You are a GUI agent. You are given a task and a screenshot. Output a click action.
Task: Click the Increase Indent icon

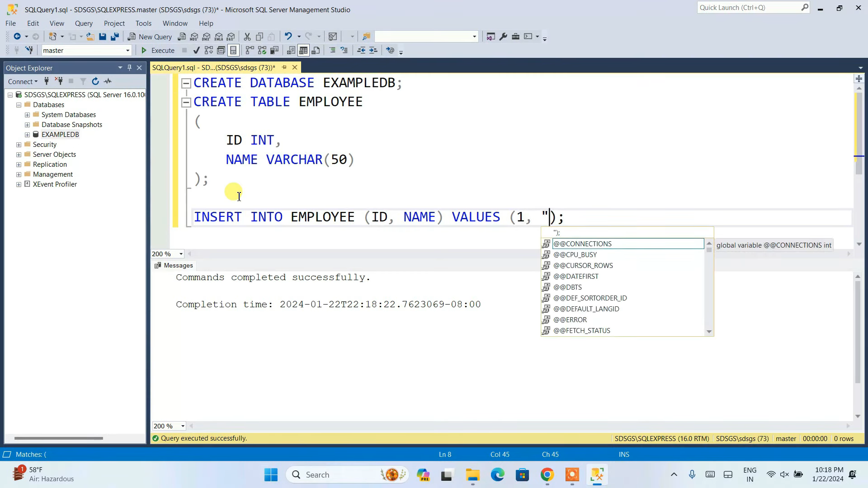[373, 50]
